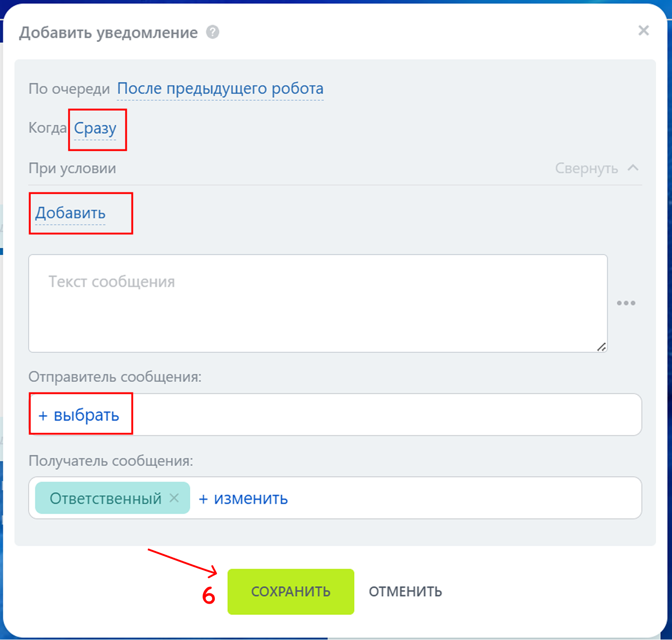
Task: Choose a sender with + выбрать
Action: 79,415
